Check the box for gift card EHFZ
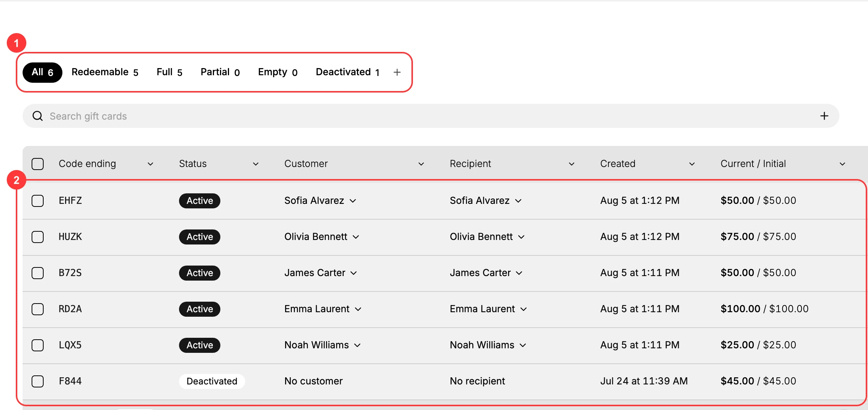The width and height of the screenshot is (868, 410). 38,200
